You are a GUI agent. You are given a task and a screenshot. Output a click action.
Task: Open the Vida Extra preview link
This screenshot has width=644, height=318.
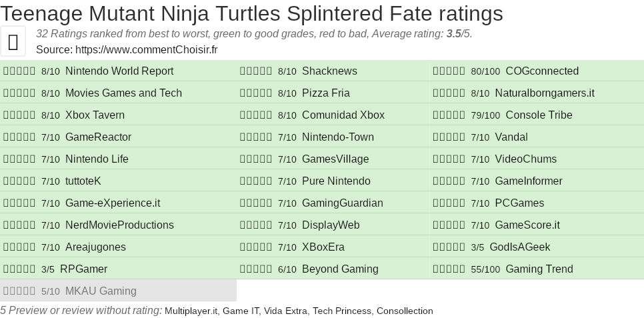[285, 311]
